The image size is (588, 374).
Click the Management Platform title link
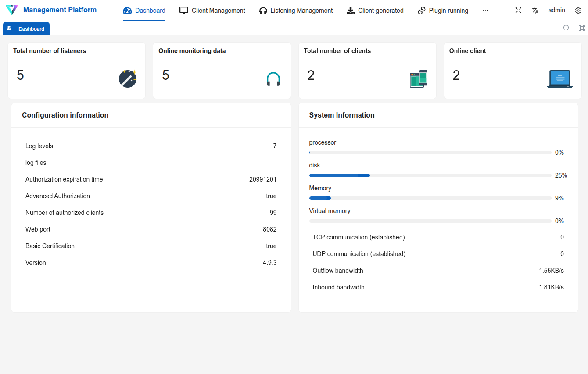coord(60,10)
